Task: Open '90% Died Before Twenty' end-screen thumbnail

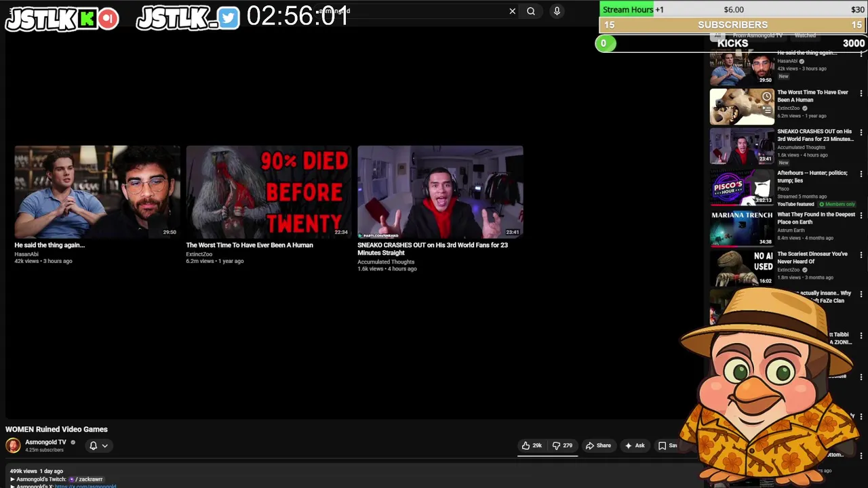Action: click(x=269, y=192)
